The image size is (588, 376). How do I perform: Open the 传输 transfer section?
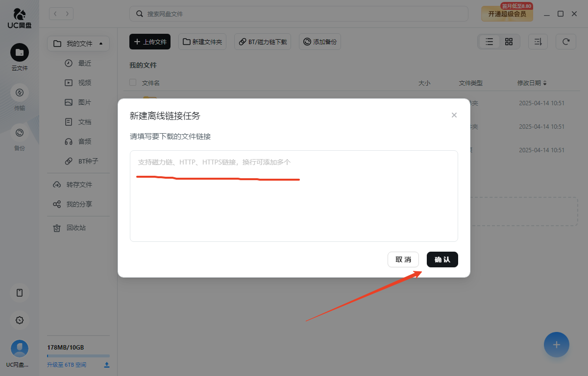coord(20,97)
